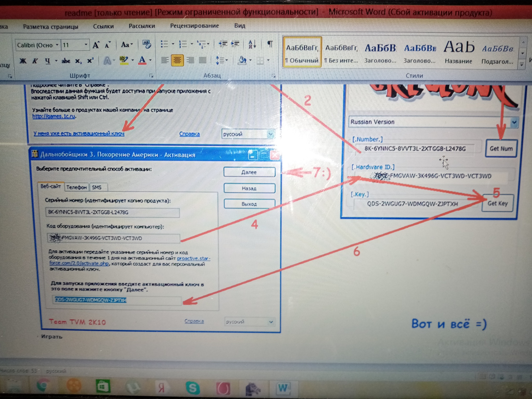
Task: Open the Change Case (Aa) menu
Action: pyautogui.click(x=127, y=45)
